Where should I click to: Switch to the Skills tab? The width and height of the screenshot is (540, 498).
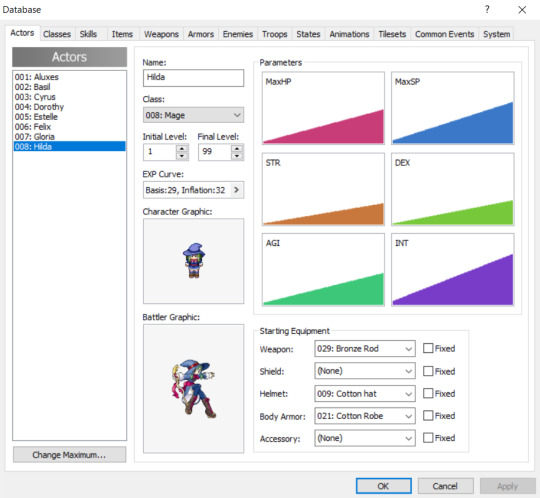click(x=89, y=34)
